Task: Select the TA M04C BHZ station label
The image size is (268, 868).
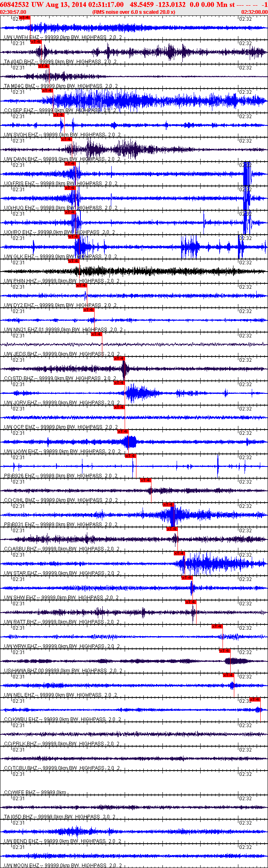Action: point(61,86)
